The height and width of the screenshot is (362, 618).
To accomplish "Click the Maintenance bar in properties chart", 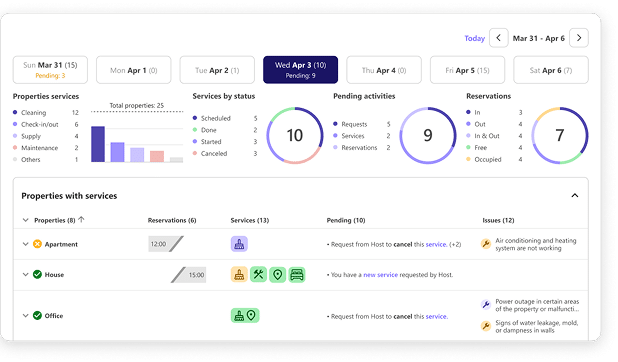I will (157, 156).
